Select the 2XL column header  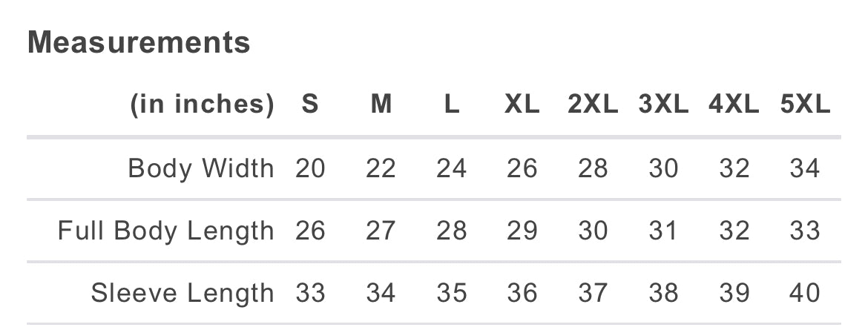(x=593, y=104)
